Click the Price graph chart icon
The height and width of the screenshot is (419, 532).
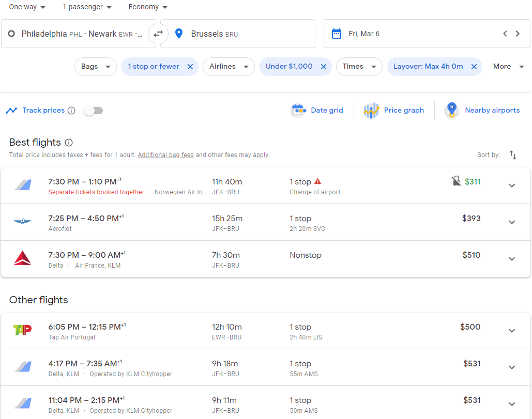pyautogui.click(x=371, y=111)
